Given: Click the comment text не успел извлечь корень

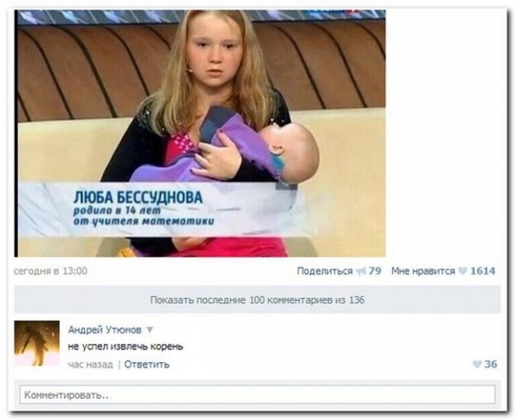Looking at the screenshot, I should click(125, 346).
